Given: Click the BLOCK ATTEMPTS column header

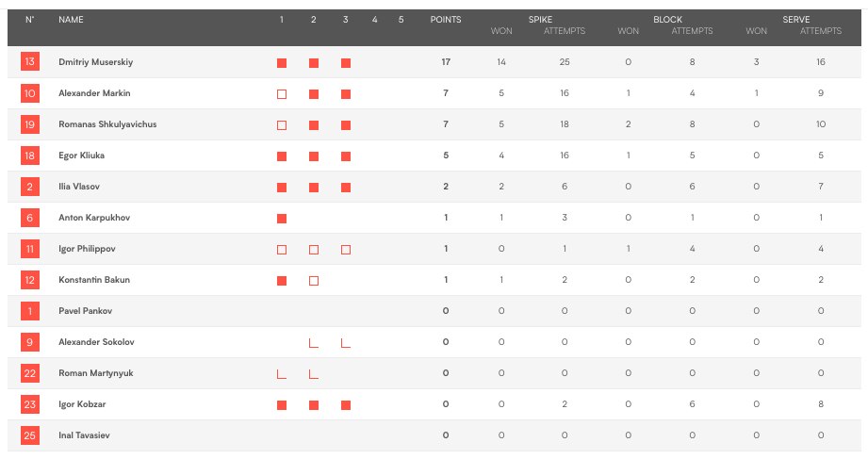Looking at the screenshot, I should (x=692, y=31).
